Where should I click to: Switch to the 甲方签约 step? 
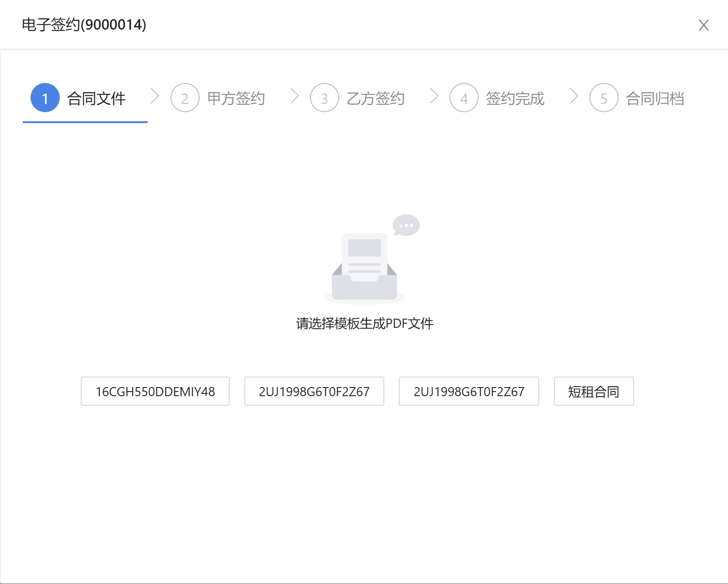236,98
